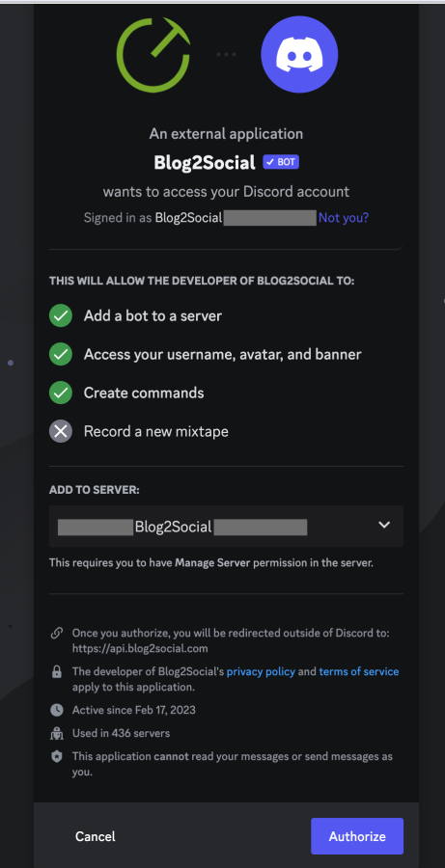
Task: Click the three dots between the logos
Action: (226, 54)
